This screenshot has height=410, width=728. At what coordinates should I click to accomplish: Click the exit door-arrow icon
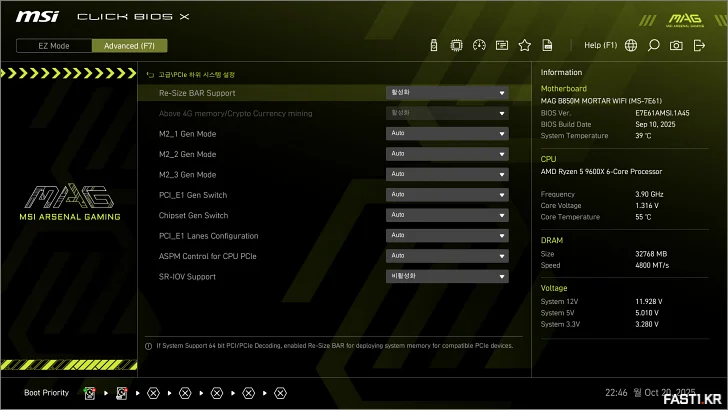click(x=699, y=46)
